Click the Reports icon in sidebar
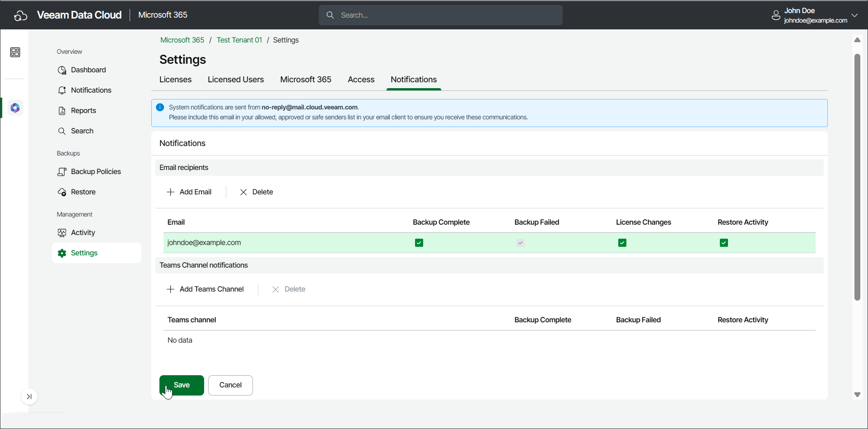 [x=62, y=111]
